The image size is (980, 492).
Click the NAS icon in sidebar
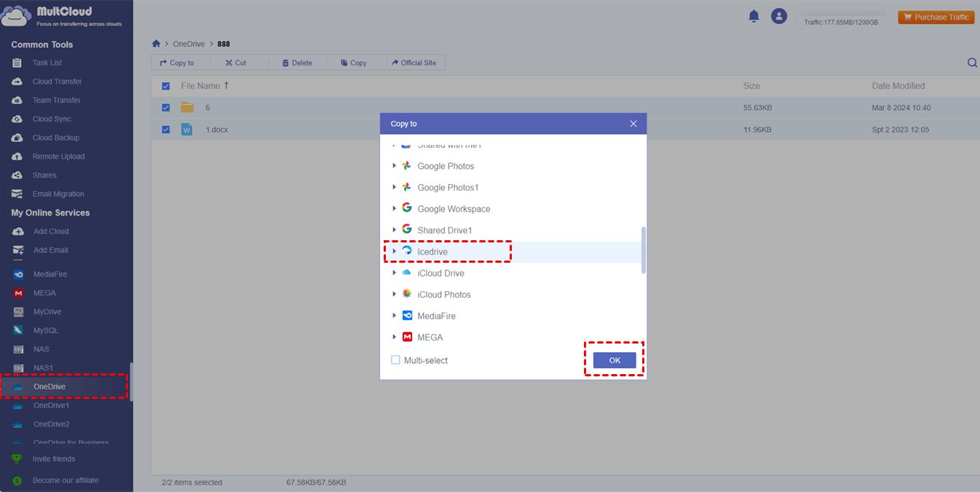point(18,349)
